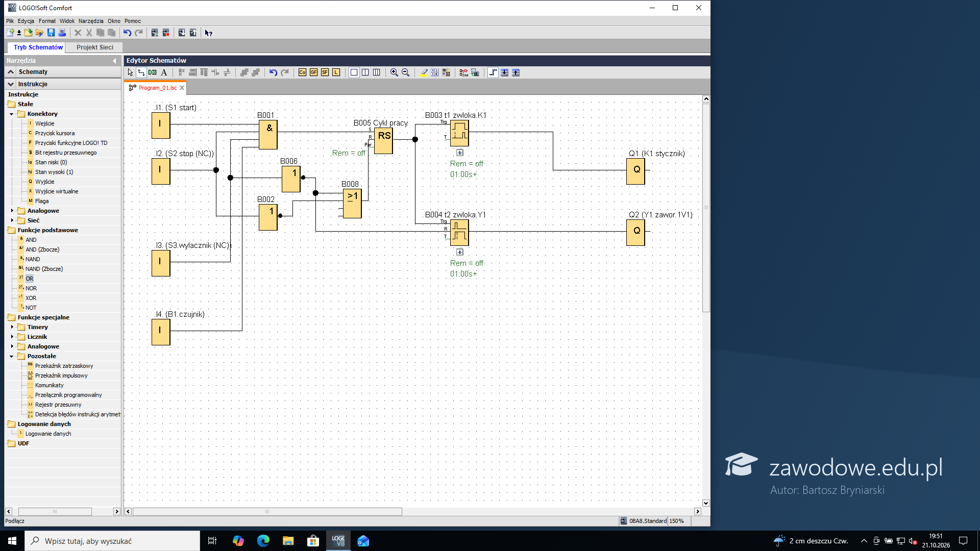Image resolution: width=980 pixels, height=551 pixels.
Task: Collapse the Schematy section
Action: point(11,72)
